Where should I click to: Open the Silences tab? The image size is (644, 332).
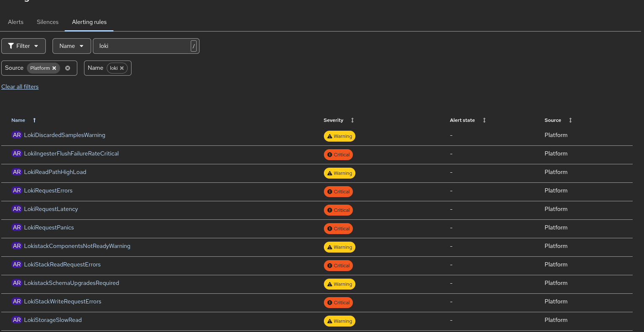47,22
